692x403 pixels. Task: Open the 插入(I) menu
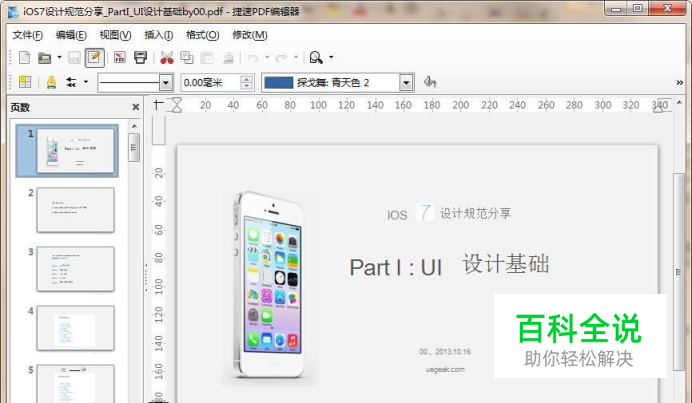click(x=158, y=35)
